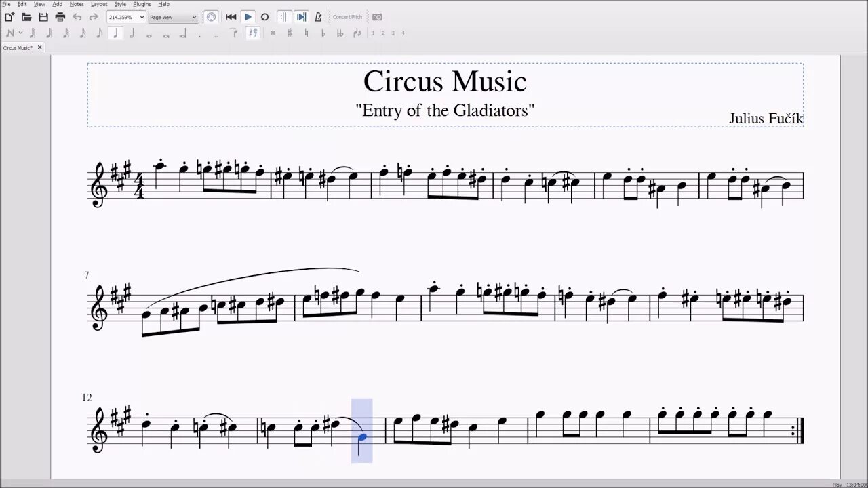Click the 4/4 time signature
Viewport: 868px width, 488px height.
(x=139, y=185)
